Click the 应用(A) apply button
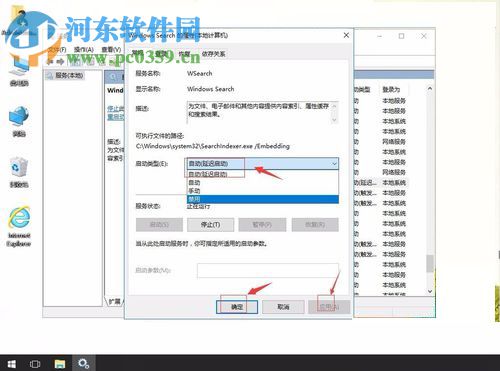The image size is (500, 371). (329, 307)
